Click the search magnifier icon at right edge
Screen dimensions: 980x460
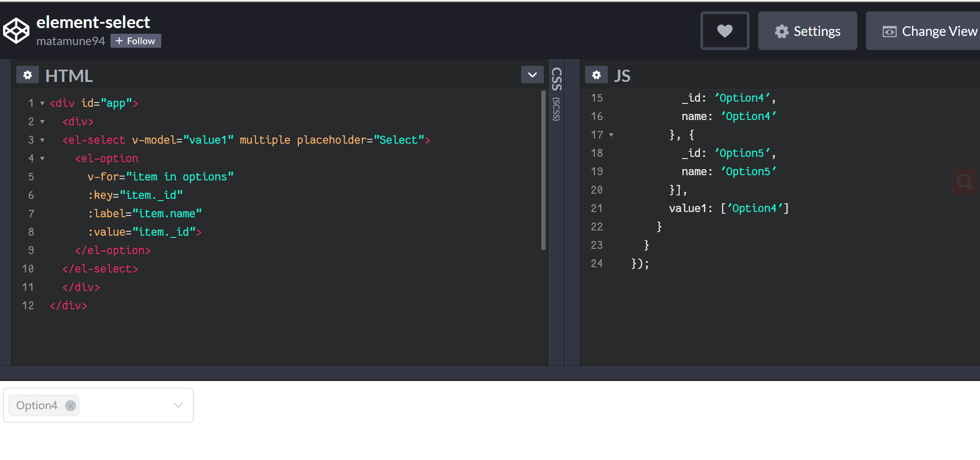click(x=965, y=181)
